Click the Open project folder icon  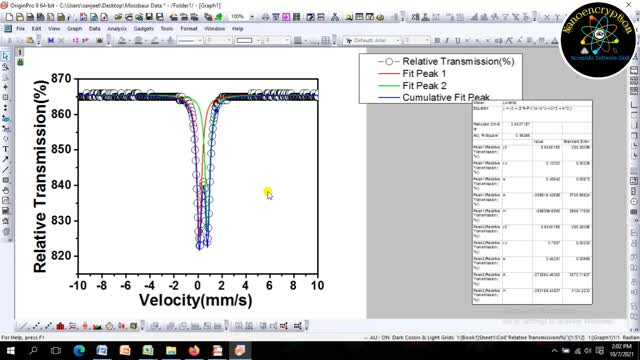118,17
